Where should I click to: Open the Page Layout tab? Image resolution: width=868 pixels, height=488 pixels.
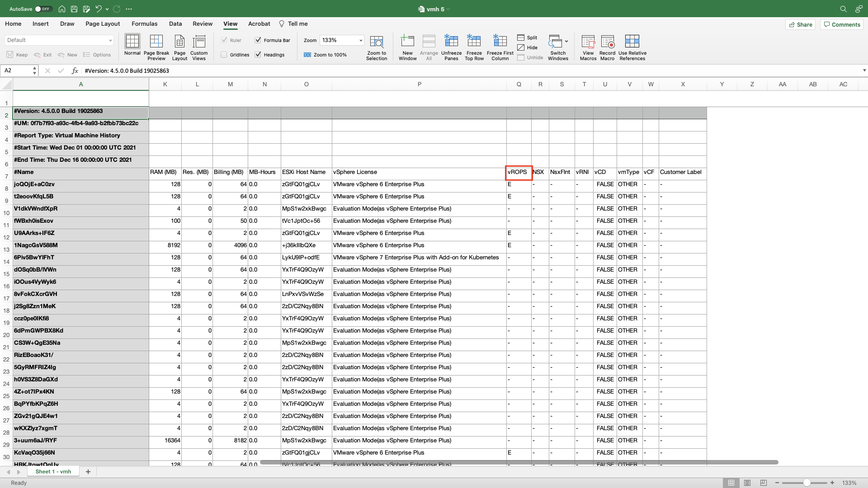click(x=103, y=24)
